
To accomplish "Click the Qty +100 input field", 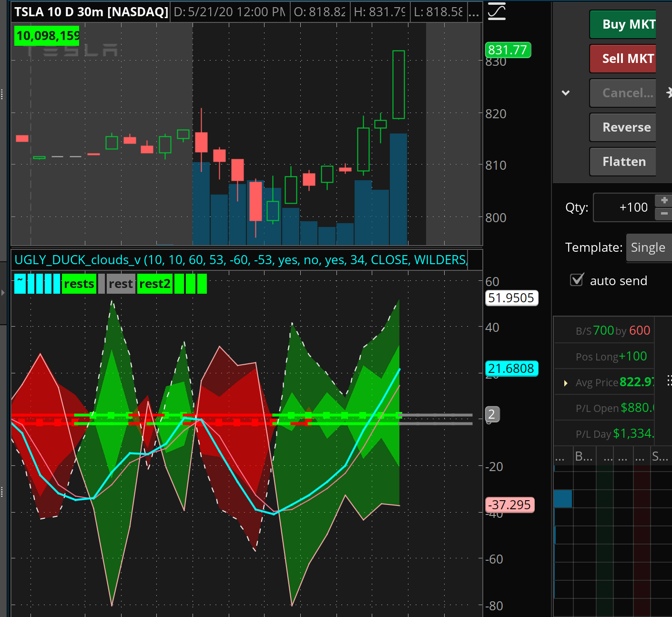I will [624, 207].
